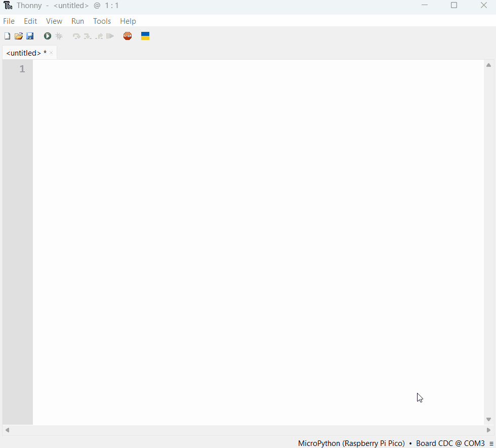Click the Step into icon
The height and width of the screenshot is (448, 496).
point(88,36)
